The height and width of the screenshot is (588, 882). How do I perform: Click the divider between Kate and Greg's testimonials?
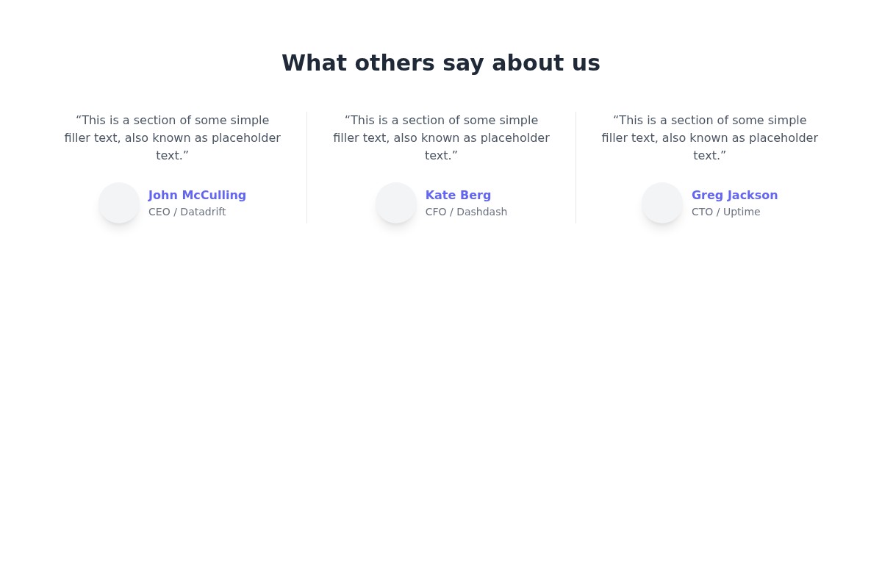[x=576, y=168]
